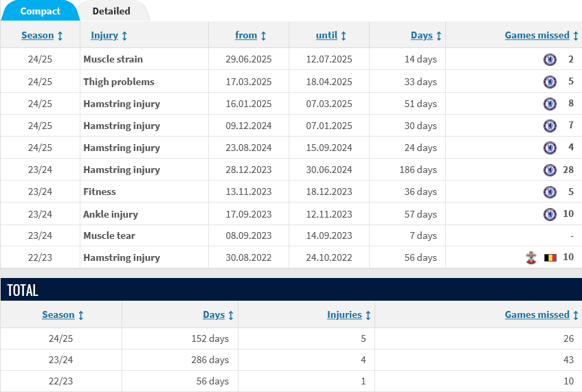Sort by 'until' date header link

click(x=326, y=35)
